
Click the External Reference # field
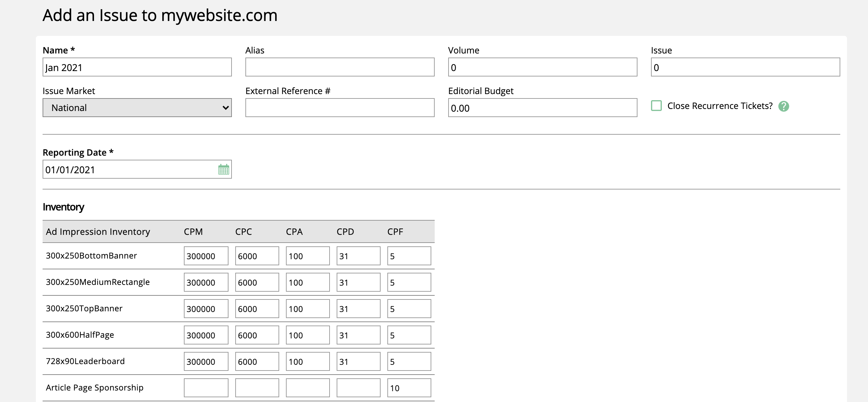[x=340, y=108]
